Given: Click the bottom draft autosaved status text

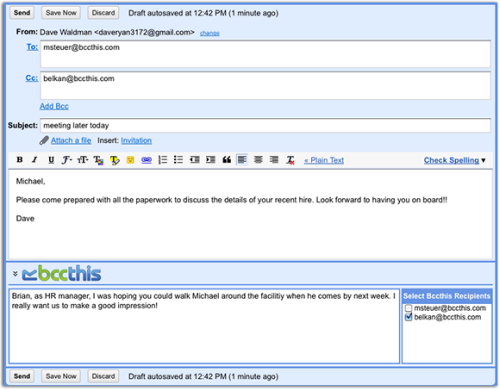Looking at the screenshot, I should pyautogui.click(x=203, y=377).
